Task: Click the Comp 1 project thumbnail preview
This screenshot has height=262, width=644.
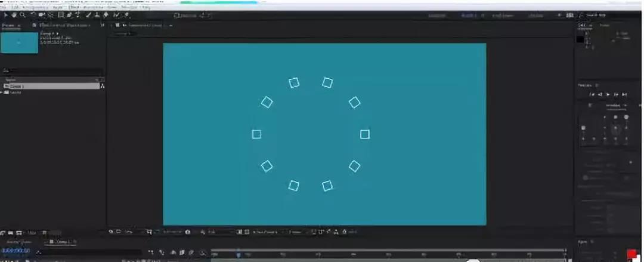Action: [x=20, y=43]
